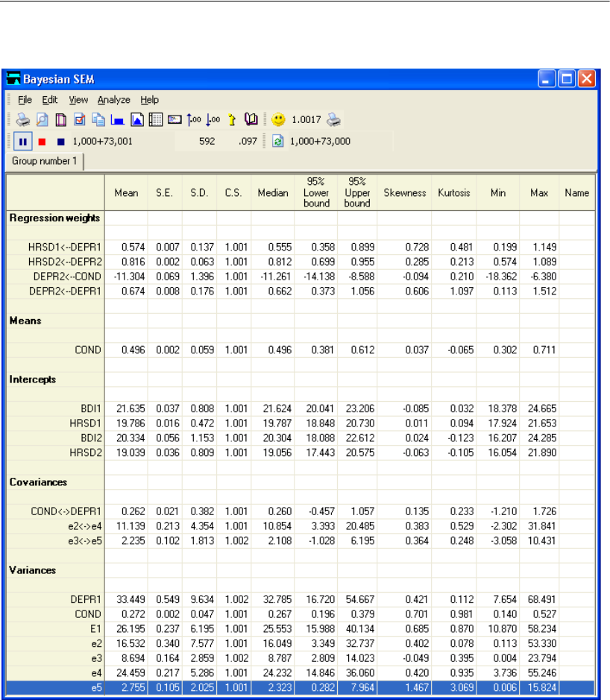Open the File menu
Viewport: 610px width, 700px height.
(25, 100)
